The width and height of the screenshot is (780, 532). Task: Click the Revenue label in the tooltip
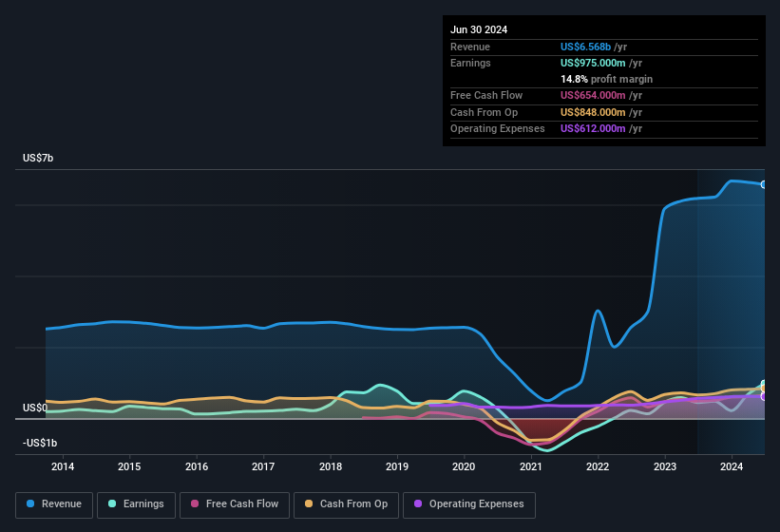coord(470,47)
